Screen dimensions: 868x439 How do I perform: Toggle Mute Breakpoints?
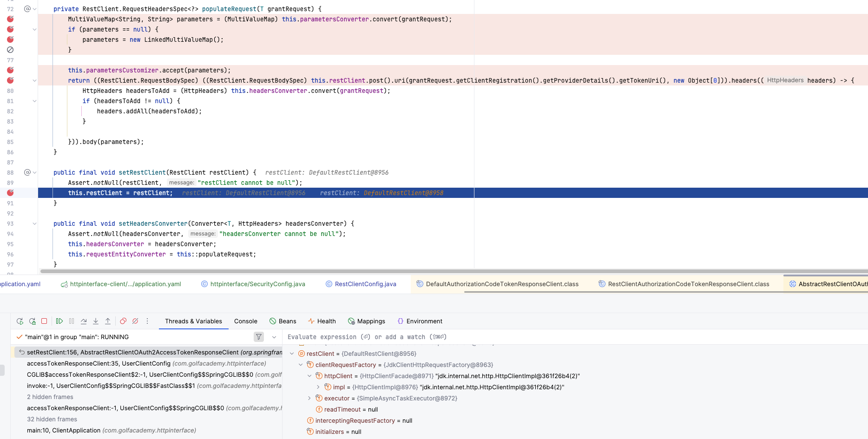coord(135,321)
